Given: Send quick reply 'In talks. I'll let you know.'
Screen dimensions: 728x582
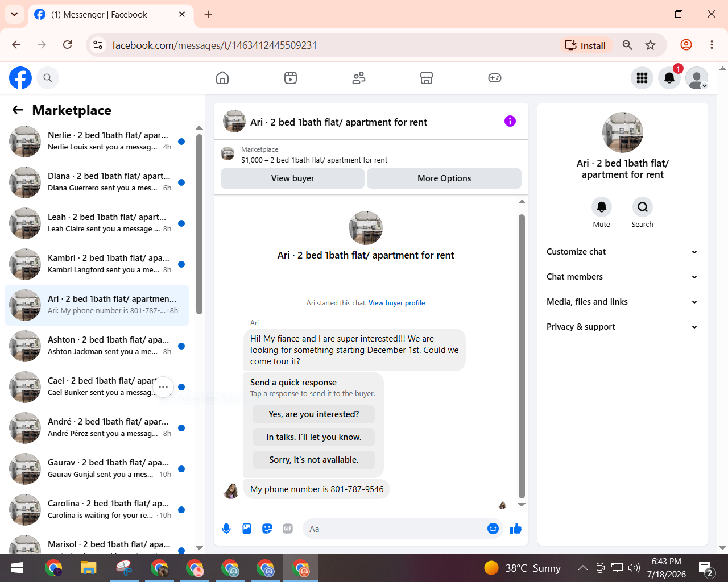Looking at the screenshot, I should 314,437.
